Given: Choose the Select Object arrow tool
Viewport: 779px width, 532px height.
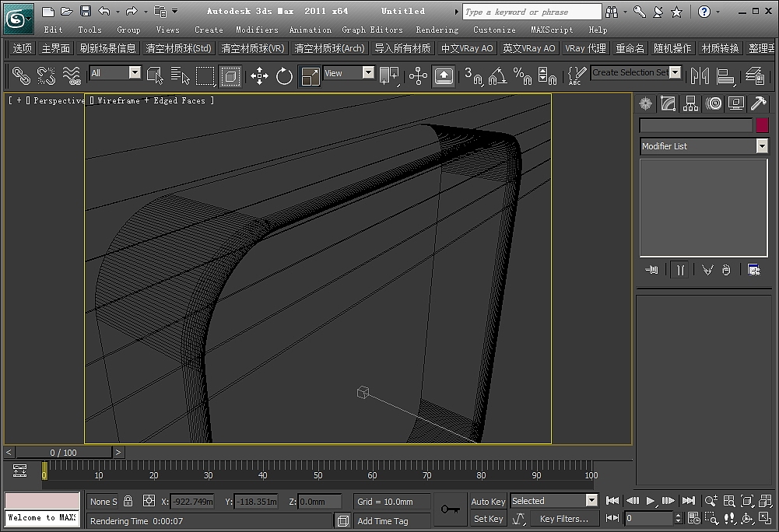Looking at the screenshot, I should [155, 76].
